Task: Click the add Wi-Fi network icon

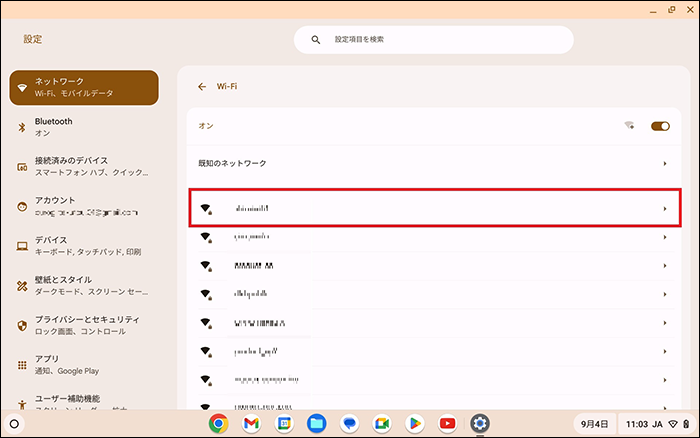Action: click(629, 127)
